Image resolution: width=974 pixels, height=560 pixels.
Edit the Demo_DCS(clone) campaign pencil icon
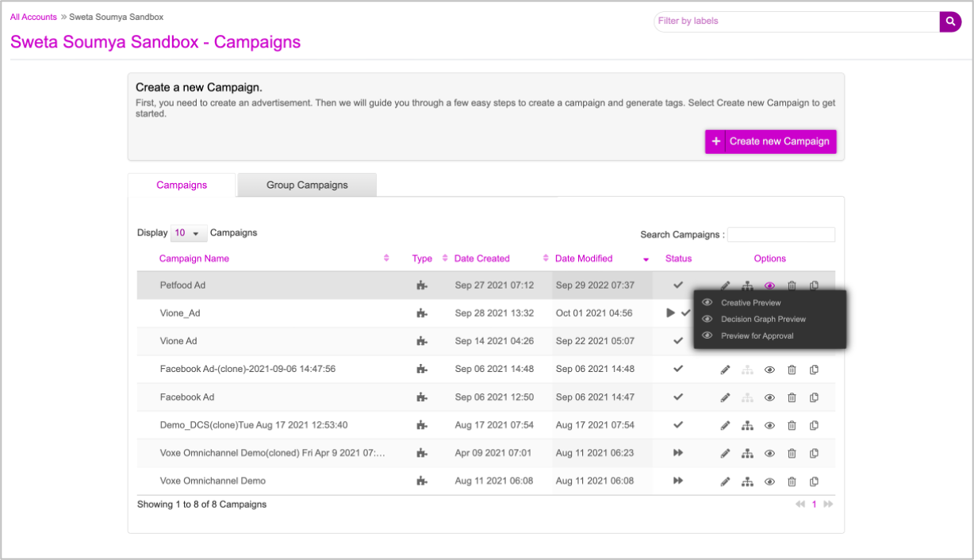pos(725,426)
